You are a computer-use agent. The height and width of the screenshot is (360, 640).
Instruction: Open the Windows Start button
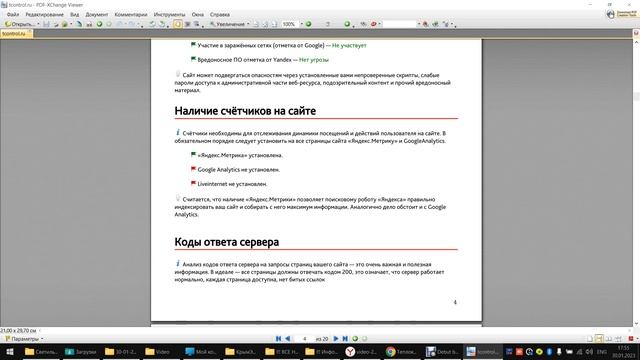[x=10, y=351]
